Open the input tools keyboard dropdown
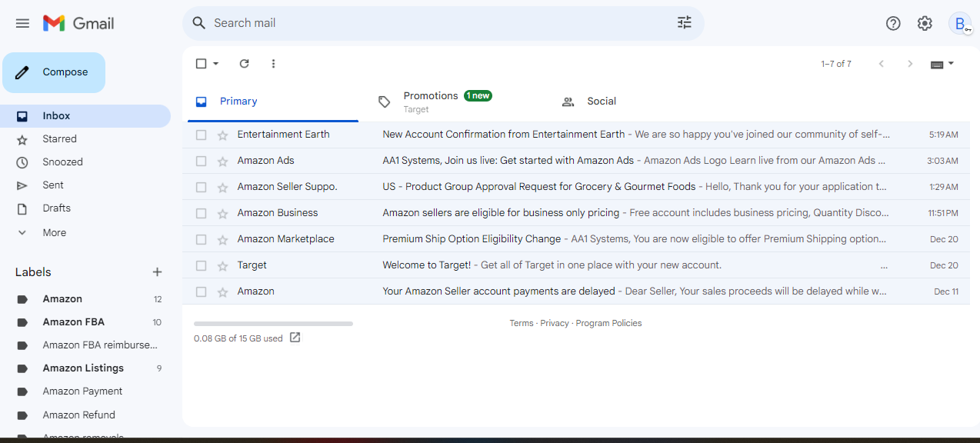Viewport: 980px width, 443px height. tap(942, 64)
